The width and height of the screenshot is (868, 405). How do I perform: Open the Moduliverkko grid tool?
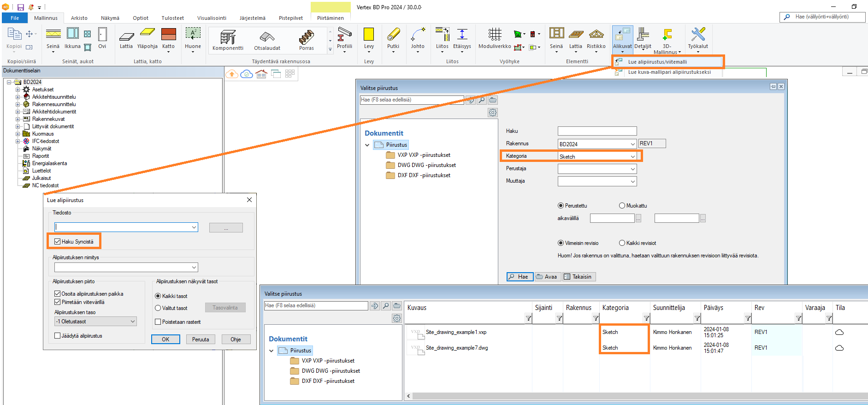tap(495, 35)
